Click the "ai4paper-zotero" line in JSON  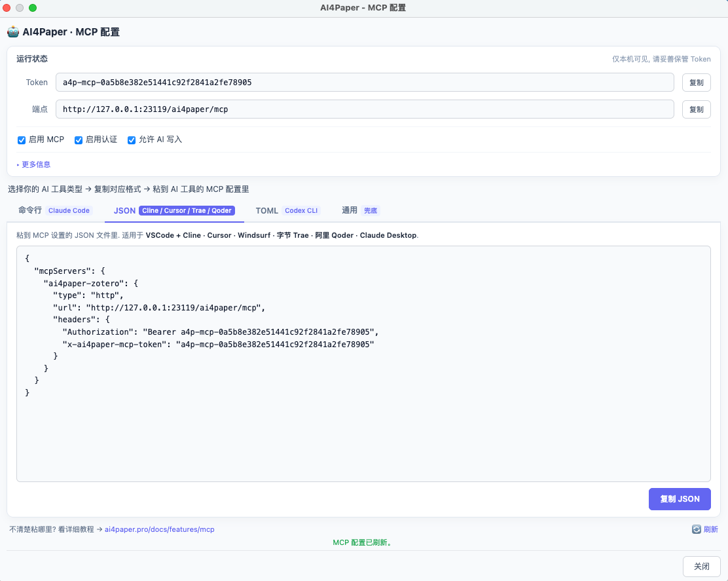tap(90, 284)
